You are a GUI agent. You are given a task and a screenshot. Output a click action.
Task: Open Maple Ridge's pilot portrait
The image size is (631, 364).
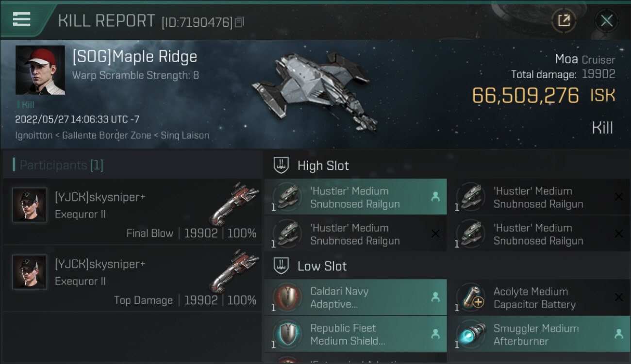click(x=40, y=70)
